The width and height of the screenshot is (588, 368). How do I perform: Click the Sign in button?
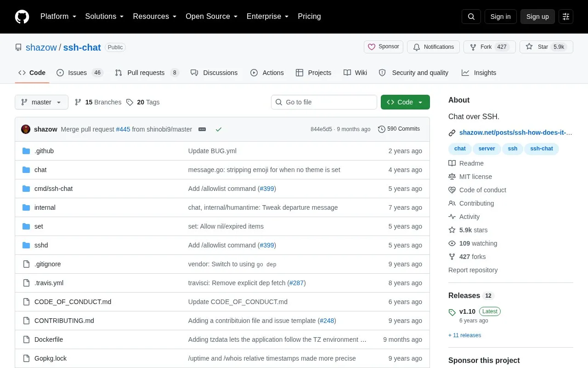click(x=500, y=17)
